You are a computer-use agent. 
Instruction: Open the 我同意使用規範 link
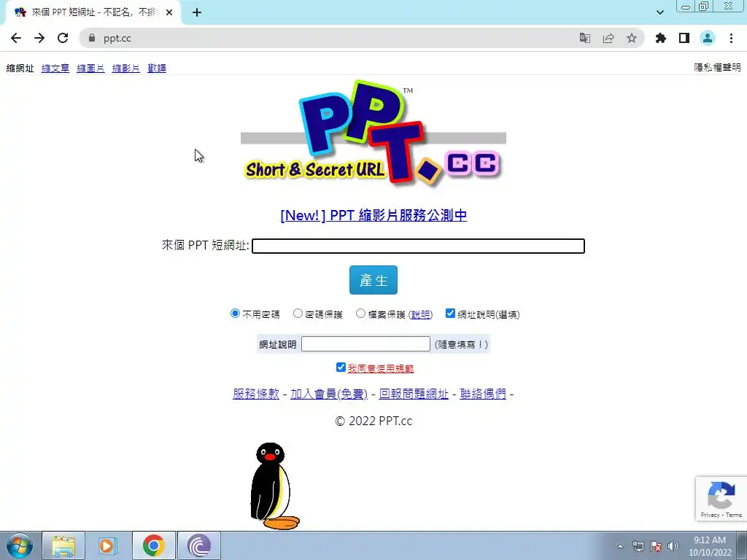(x=381, y=368)
